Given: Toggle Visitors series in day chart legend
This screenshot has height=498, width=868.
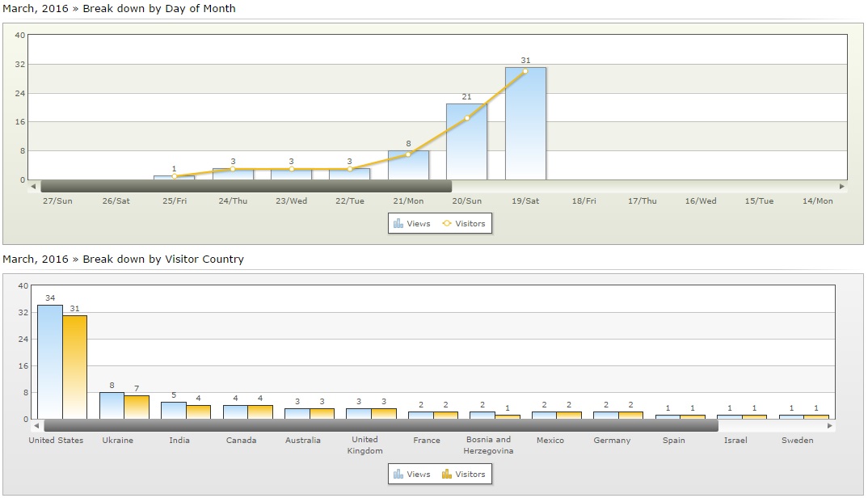Looking at the screenshot, I should 464,224.
